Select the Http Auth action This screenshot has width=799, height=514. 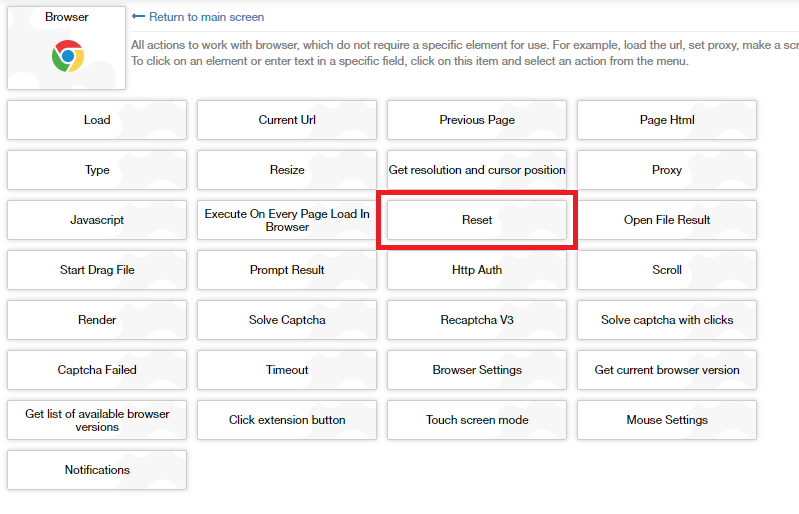[x=477, y=270]
